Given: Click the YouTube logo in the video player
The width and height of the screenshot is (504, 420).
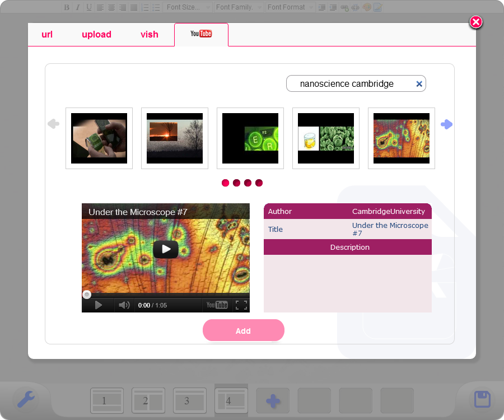Looking at the screenshot, I should [x=217, y=305].
